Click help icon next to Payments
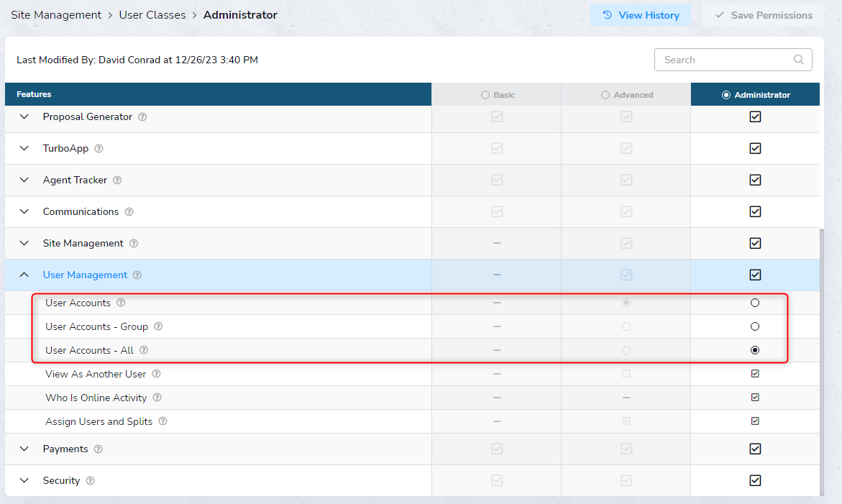Screen dimensions: 842x504 point(99,449)
